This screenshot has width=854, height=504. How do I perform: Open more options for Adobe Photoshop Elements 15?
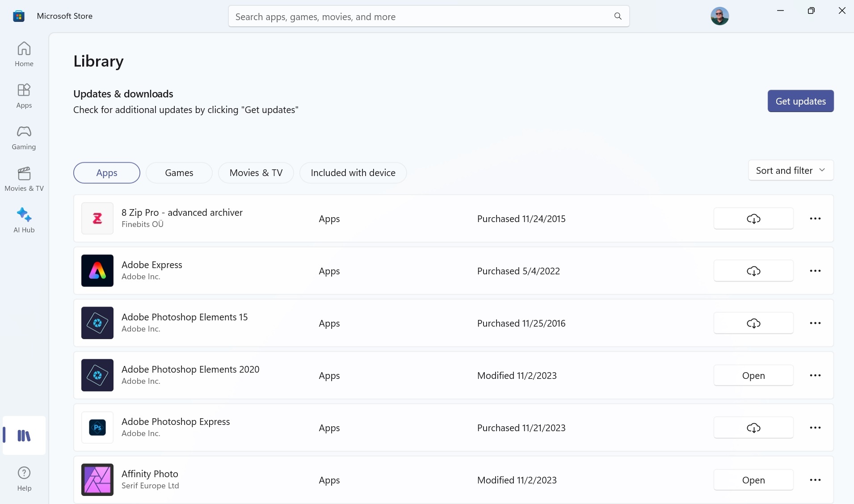tap(815, 323)
